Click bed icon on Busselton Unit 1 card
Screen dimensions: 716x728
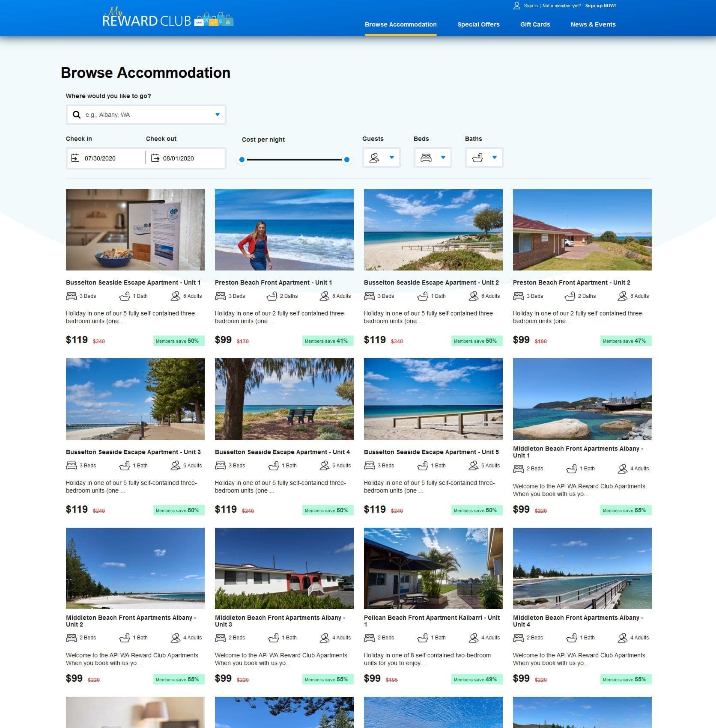(x=71, y=296)
